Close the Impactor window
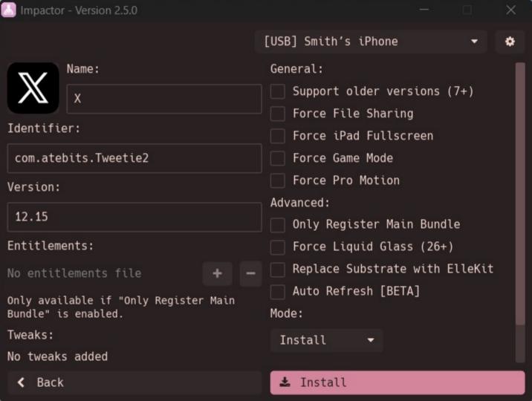 point(510,10)
